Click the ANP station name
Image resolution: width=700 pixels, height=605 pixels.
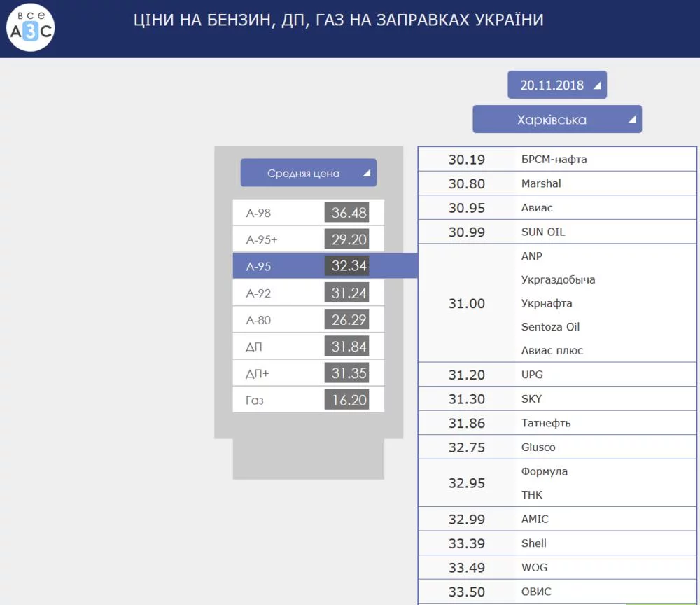coord(532,256)
